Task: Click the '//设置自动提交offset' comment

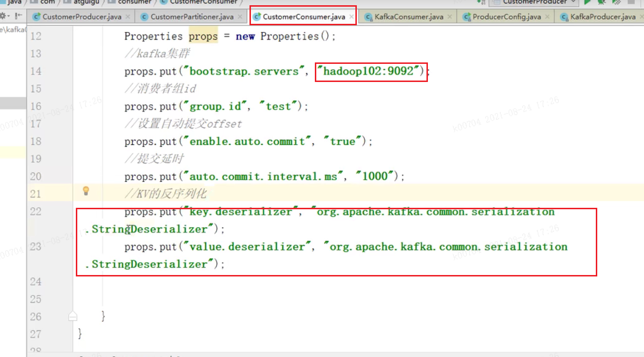Action: (x=183, y=124)
